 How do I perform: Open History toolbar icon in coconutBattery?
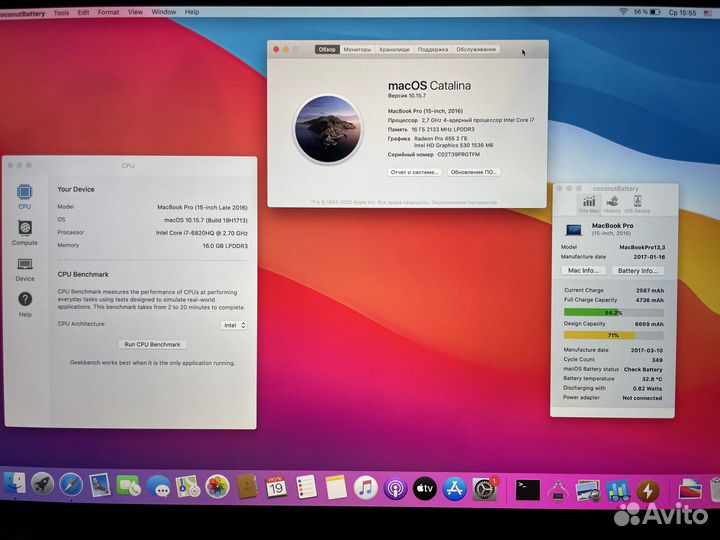pos(612,204)
